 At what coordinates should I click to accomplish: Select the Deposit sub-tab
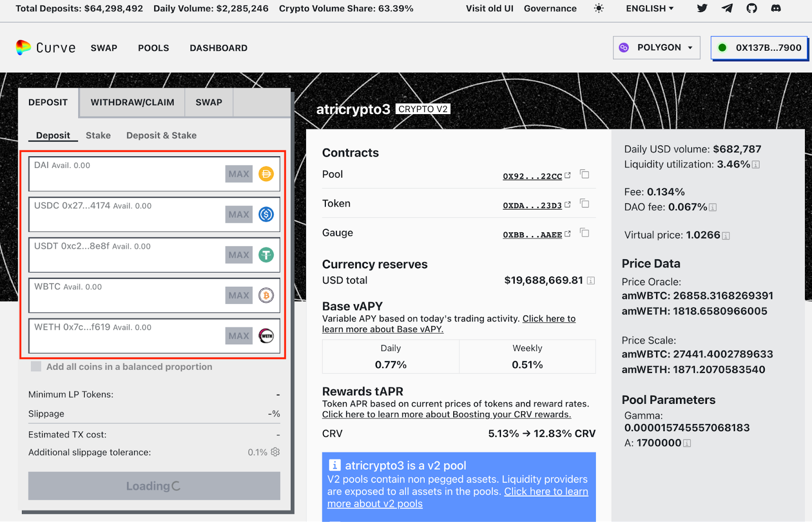(x=53, y=135)
